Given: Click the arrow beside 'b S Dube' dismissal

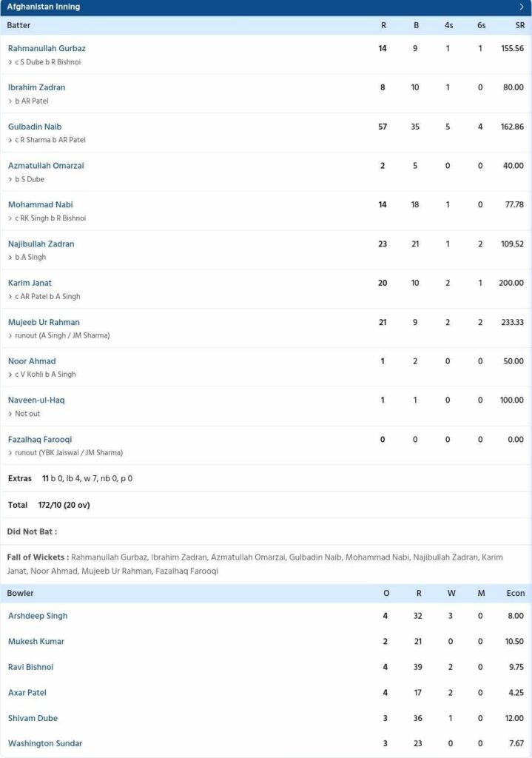Looking at the screenshot, I should pyautogui.click(x=10, y=179).
